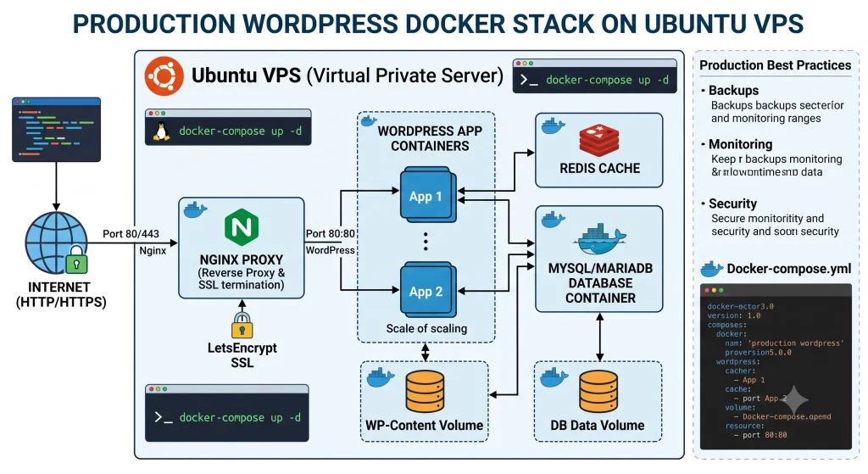This screenshot has height=474, width=868.
Task: Click the Scale of scaling caption
Action: (x=426, y=328)
